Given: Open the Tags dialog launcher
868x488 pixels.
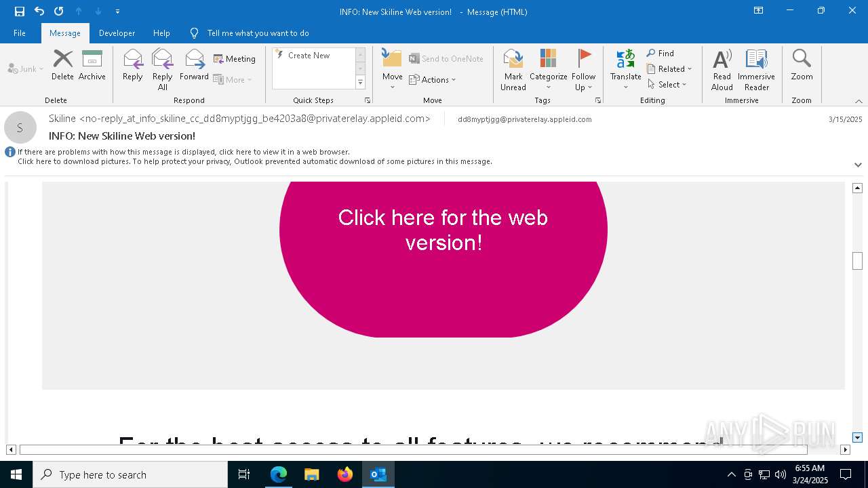Looking at the screenshot, I should (598, 100).
